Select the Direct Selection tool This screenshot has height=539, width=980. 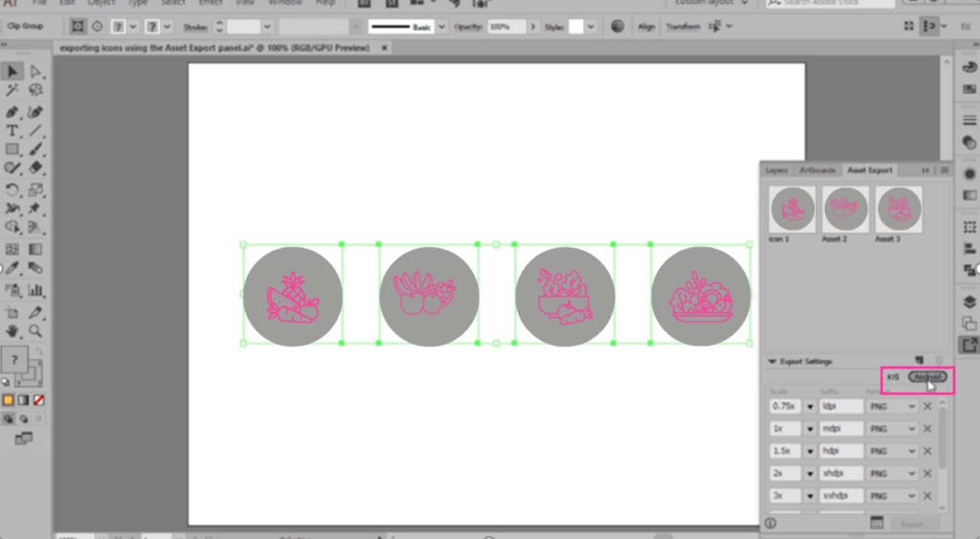point(35,71)
